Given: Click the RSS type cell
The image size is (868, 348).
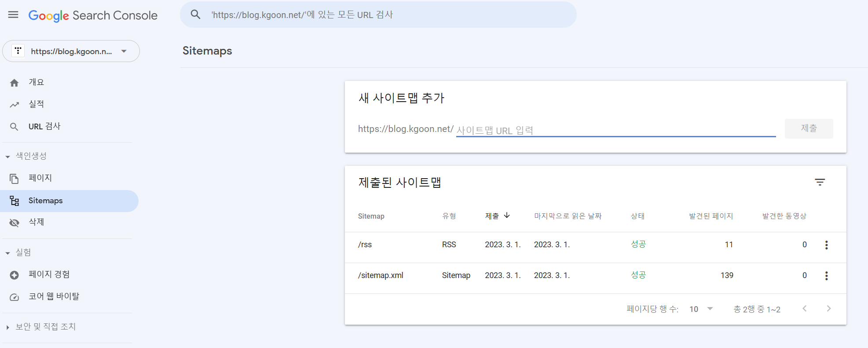Looking at the screenshot, I should [449, 245].
